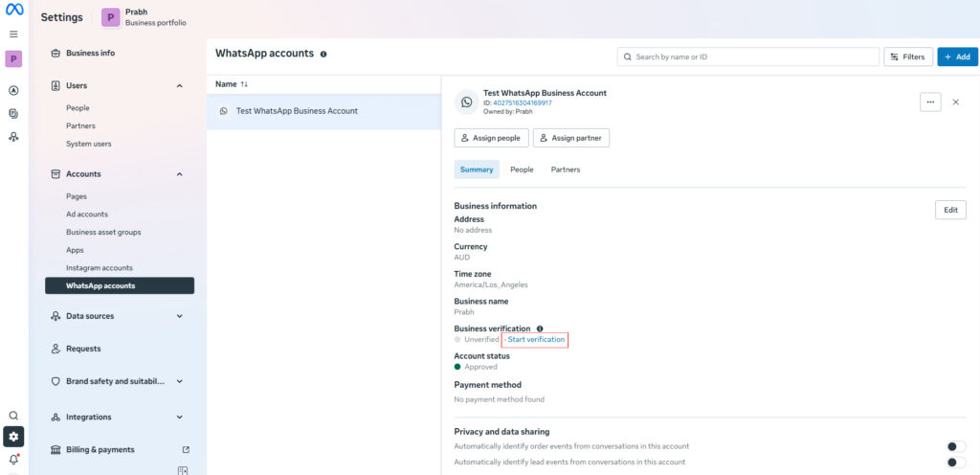Image resolution: width=980 pixels, height=475 pixels.
Task: Expand the Data sources section
Action: pos(179,316)
